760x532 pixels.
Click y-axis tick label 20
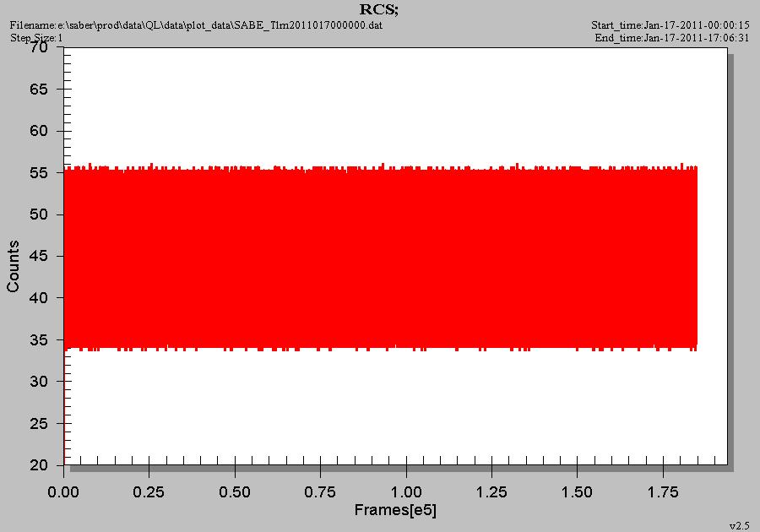39,465
